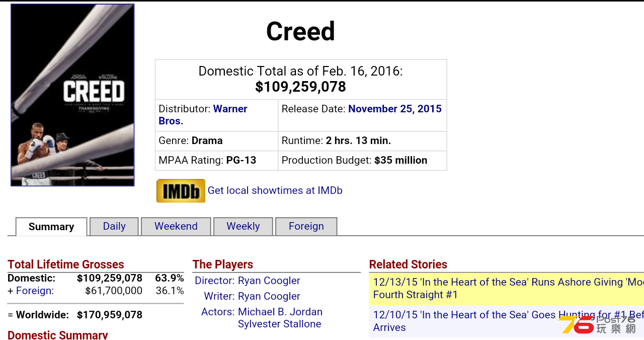Open Michael B. Jordan's actor page
This screenshot has width=644, height=340.
pyautogui.click(x=280, y=312)
